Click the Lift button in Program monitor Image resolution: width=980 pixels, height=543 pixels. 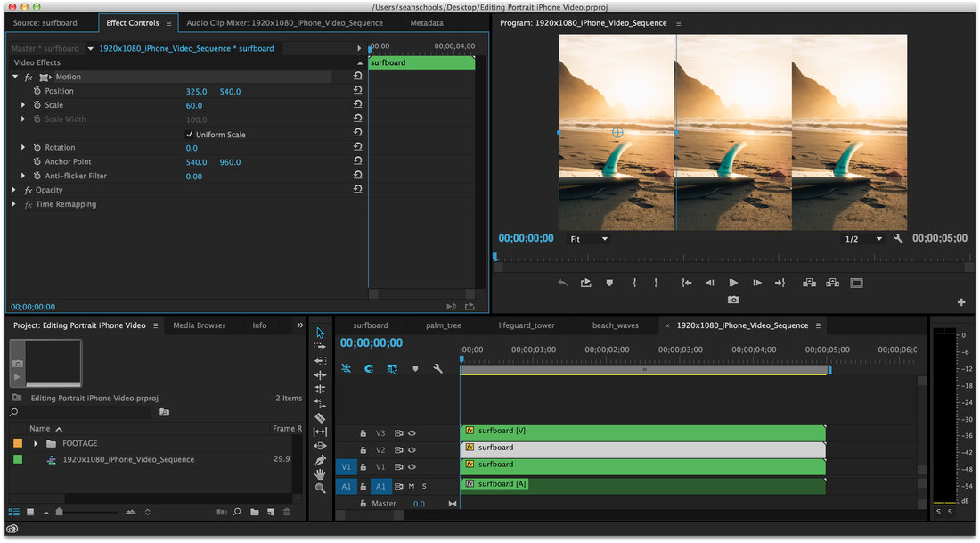[809, 283]
